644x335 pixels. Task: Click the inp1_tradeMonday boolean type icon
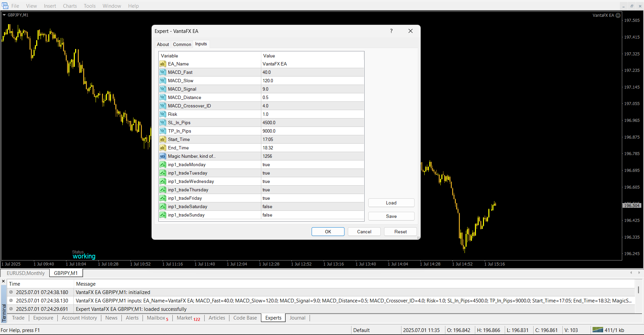163,164
